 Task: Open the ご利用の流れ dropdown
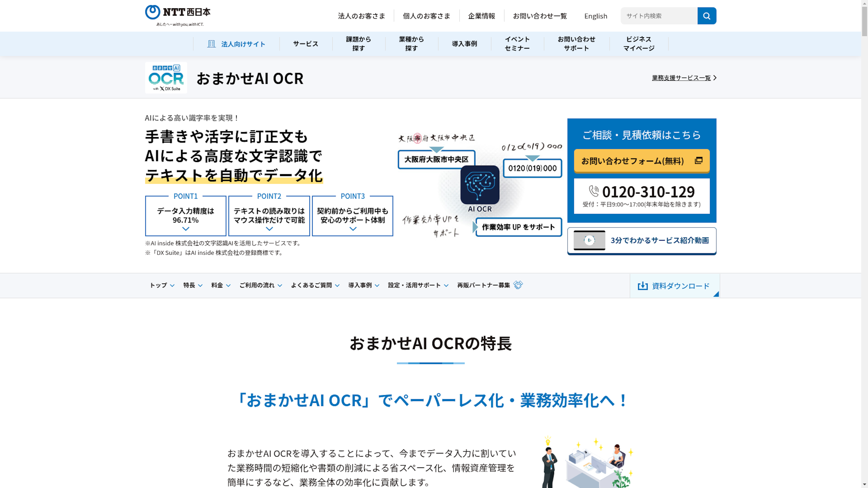(260, 285)
